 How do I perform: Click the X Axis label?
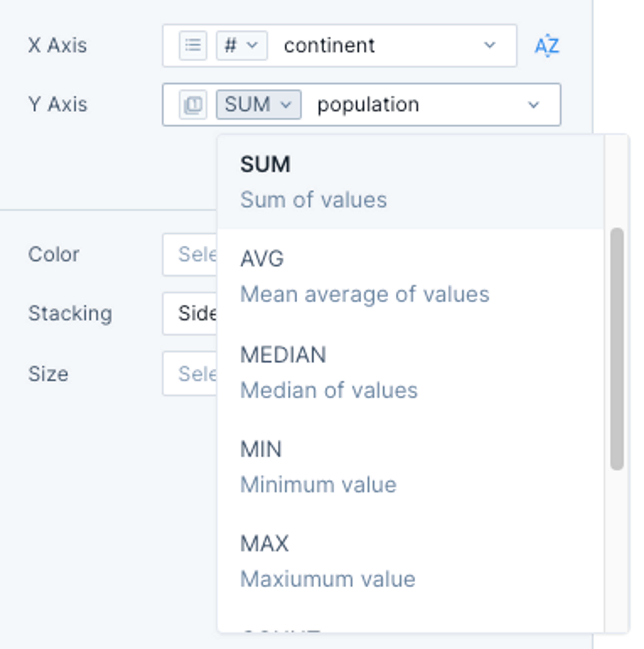point(58,45)
